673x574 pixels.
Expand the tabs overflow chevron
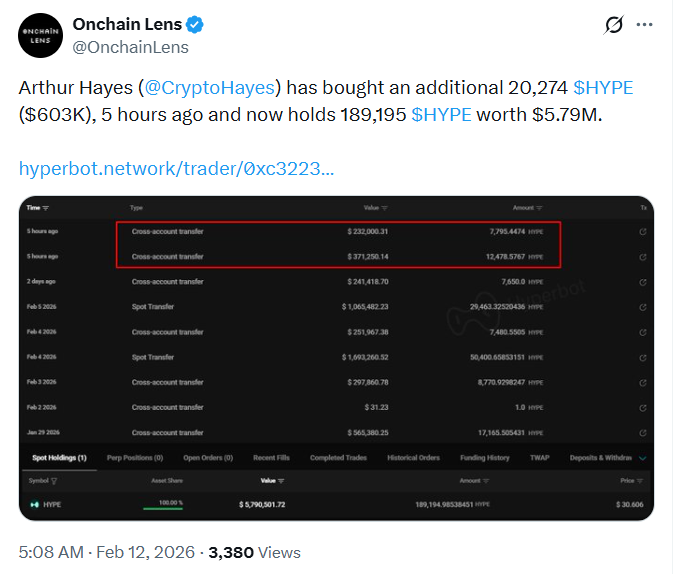pos(642,458)
